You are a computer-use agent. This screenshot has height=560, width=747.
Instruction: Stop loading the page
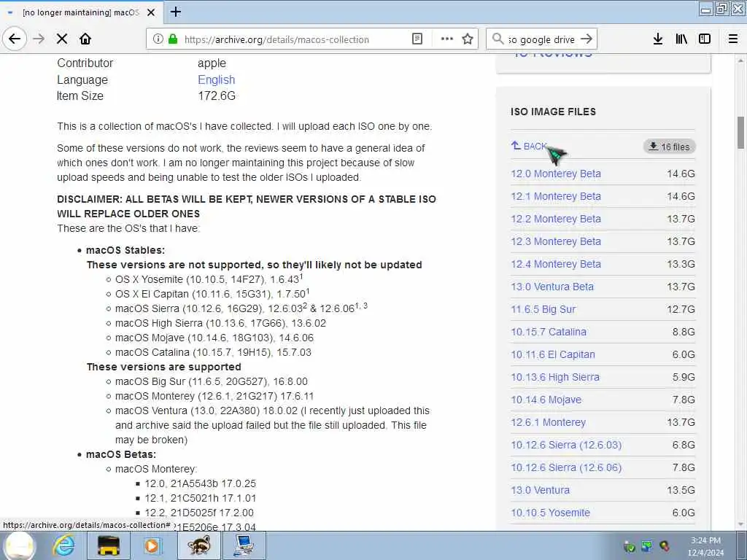(x=62, y=39)
